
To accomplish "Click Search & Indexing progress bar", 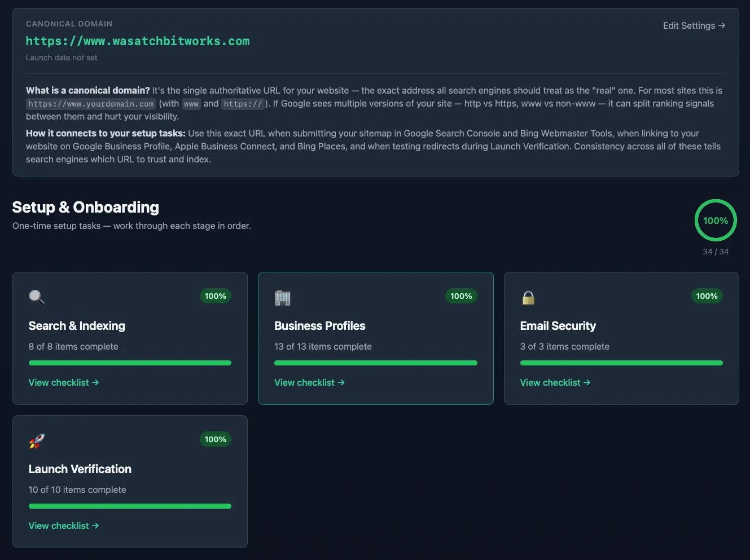I will pos(130,363).
